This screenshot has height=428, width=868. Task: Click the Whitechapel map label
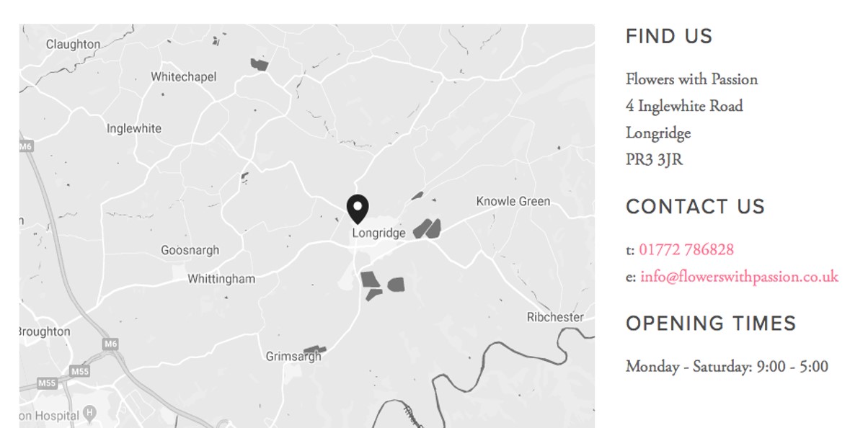(183, 77)
